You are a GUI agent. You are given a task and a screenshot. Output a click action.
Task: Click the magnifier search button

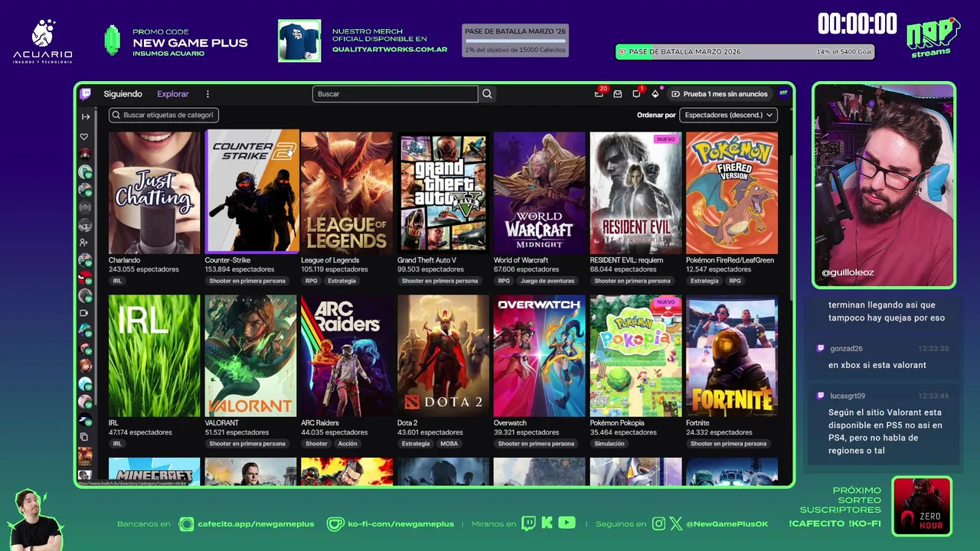coord(487,94)
